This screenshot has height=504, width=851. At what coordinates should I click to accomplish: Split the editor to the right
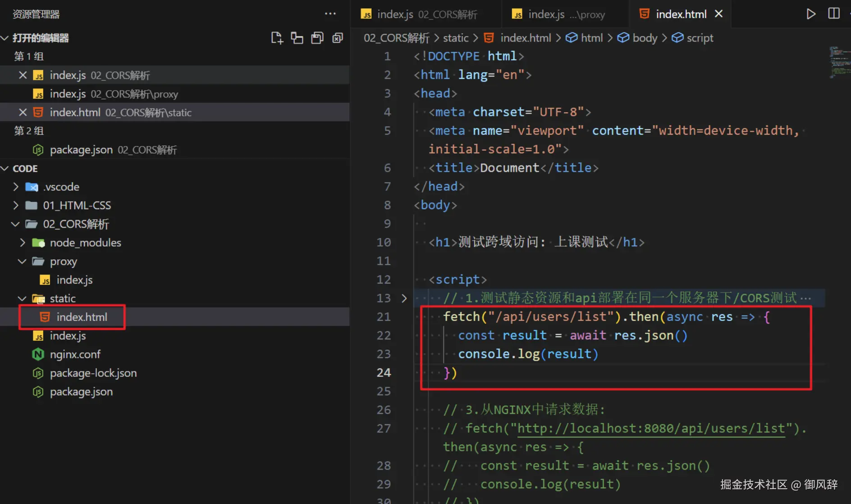coord(834,14)
